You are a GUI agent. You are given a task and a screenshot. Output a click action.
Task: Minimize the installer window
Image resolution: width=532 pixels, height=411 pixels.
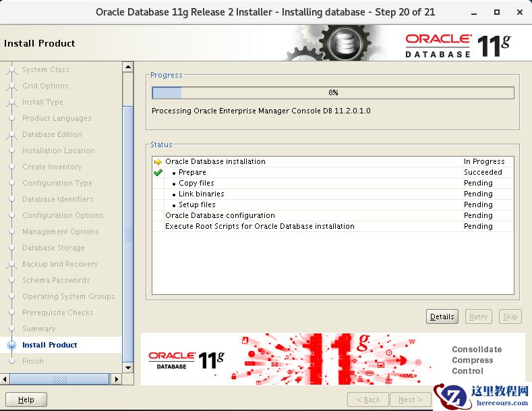coord(474,13)
